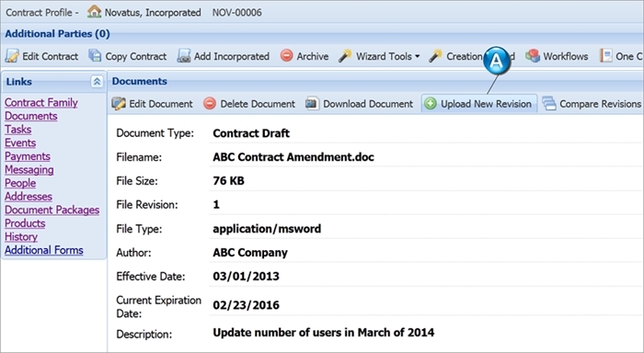Screen dimensions: 644x353
Task: Open the Contract Family link
Action: pos(41,102)
